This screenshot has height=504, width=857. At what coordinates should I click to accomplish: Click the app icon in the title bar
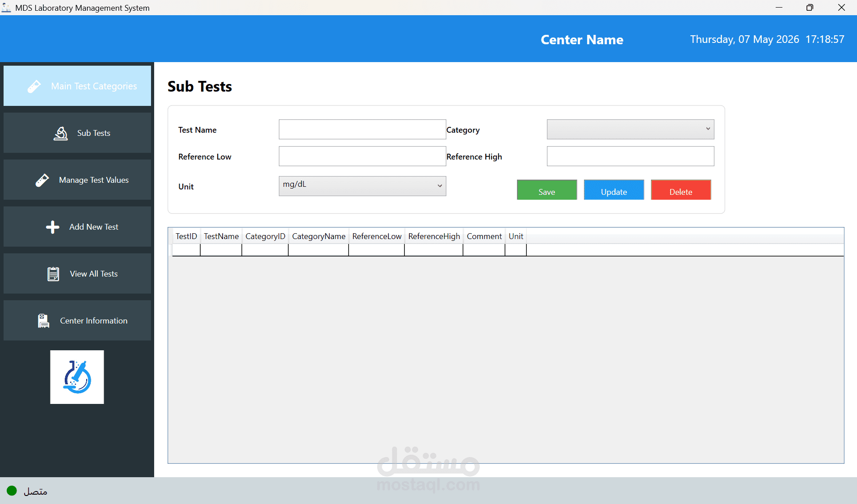click(6, 8)
